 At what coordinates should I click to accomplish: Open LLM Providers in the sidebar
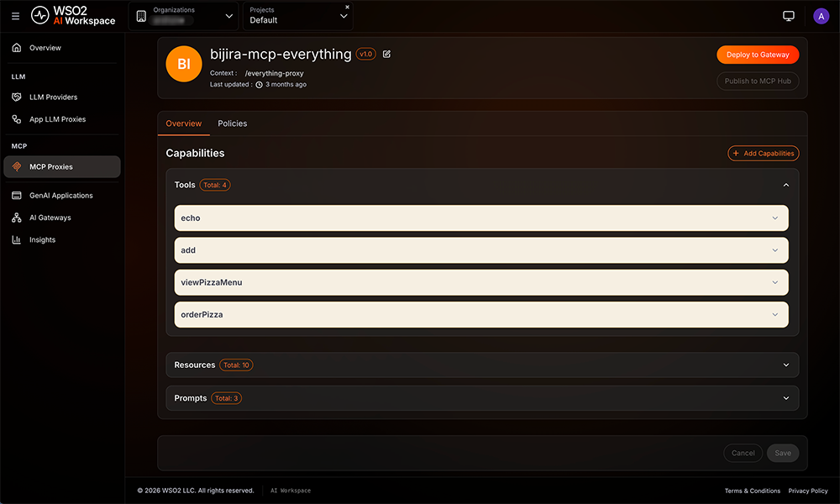[x=62, y=97]
